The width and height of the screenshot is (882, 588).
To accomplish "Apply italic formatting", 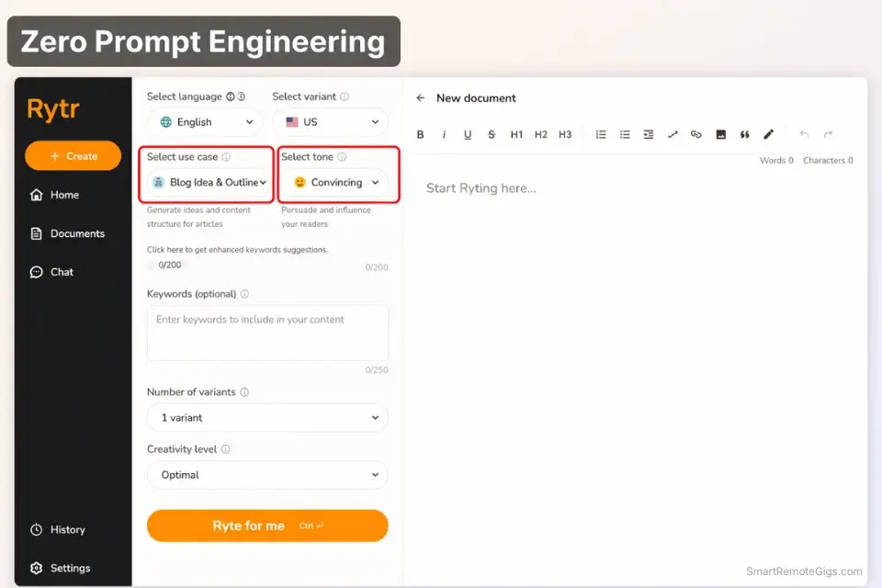I will click(x=444, y=134).
